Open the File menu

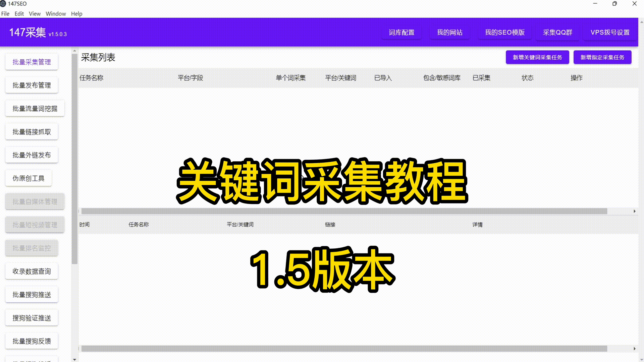[5, 14]
